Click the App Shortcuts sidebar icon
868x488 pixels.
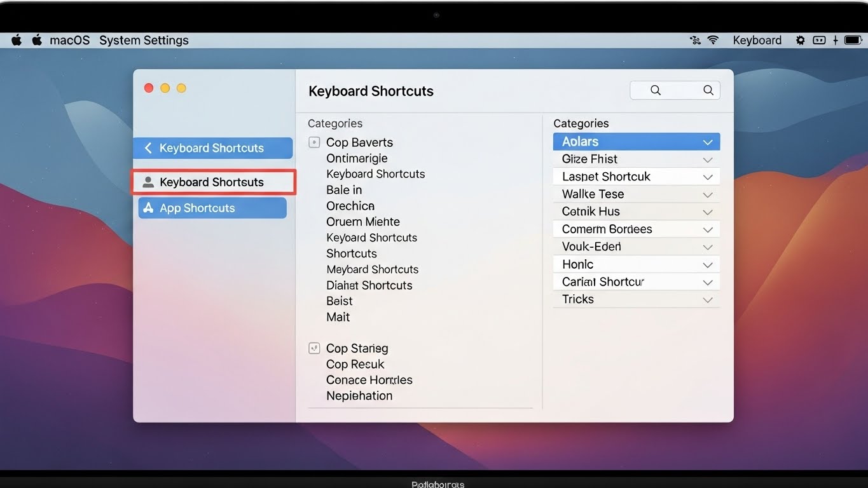pos(149,208)
